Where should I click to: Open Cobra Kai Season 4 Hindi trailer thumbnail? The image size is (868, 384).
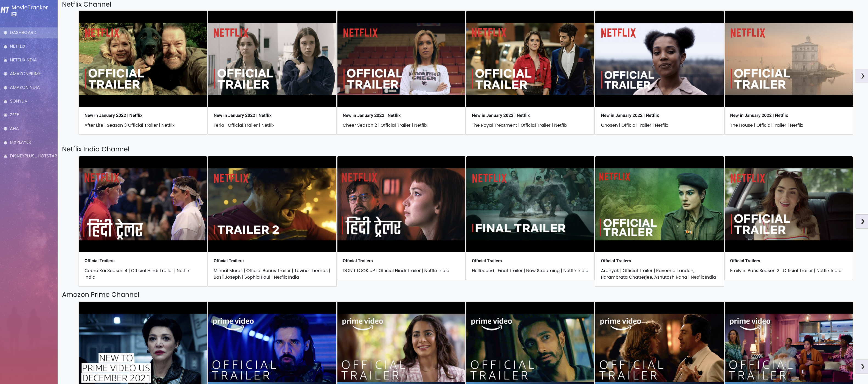coord(143,204)
